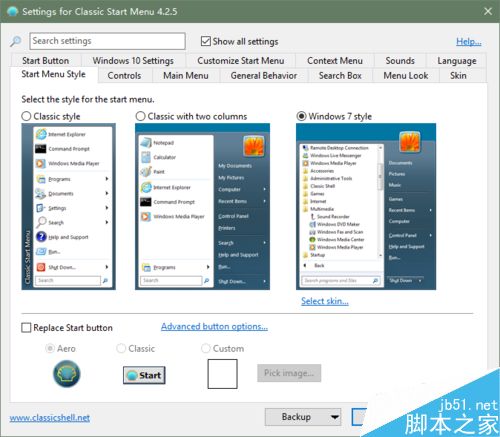
Task: Open the Help link
Action: 469,42
